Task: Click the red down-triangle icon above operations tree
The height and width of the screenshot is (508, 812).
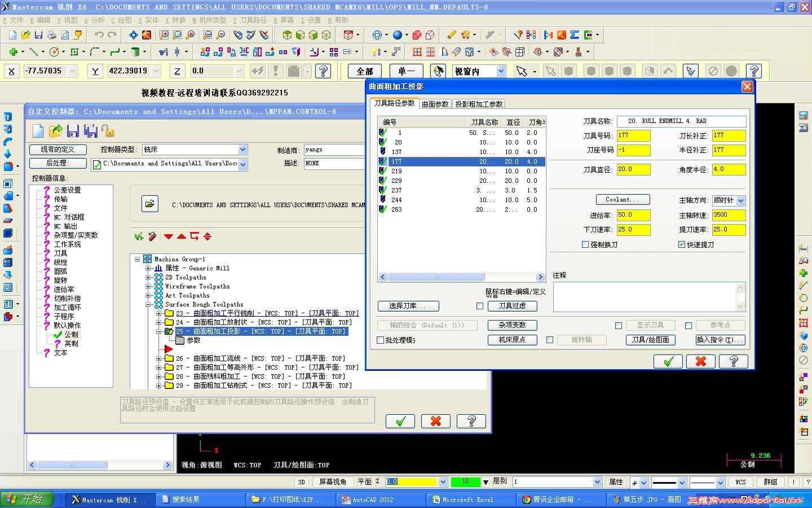Action: coord(169,237)
